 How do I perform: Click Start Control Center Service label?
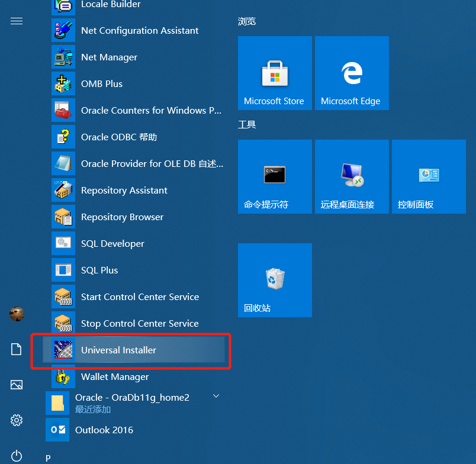[x=140, y=297]
